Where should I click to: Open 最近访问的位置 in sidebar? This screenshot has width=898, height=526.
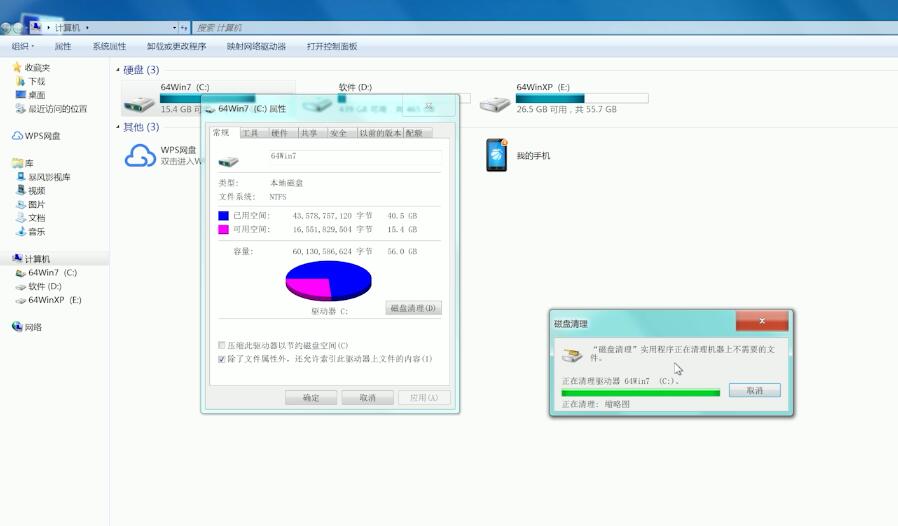pyautogui.click(x=52, y=109)
